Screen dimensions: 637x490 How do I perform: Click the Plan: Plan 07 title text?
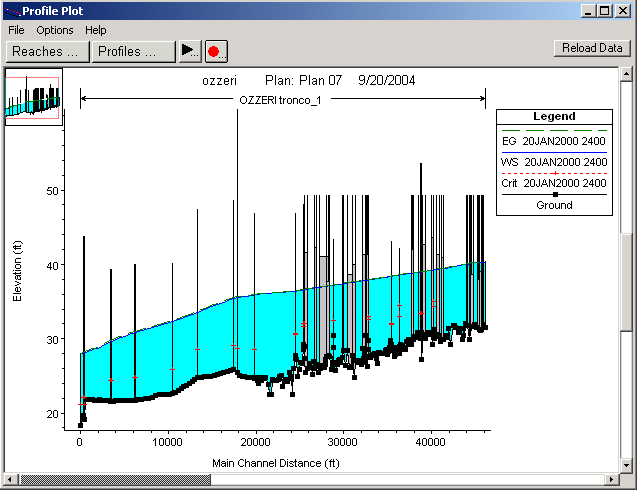click(303, 80)
